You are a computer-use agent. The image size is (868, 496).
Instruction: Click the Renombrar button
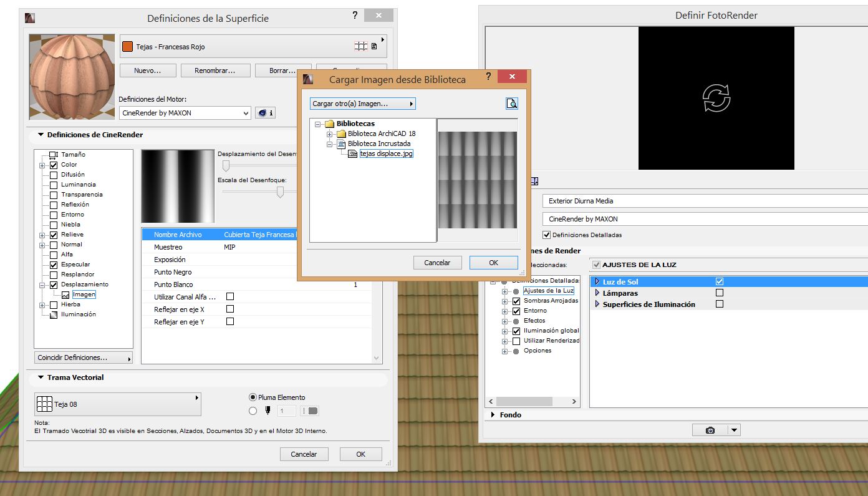tap(215, 71)
